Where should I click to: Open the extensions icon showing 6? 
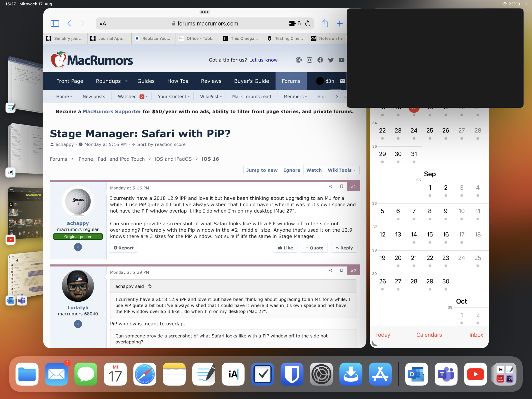295,23
